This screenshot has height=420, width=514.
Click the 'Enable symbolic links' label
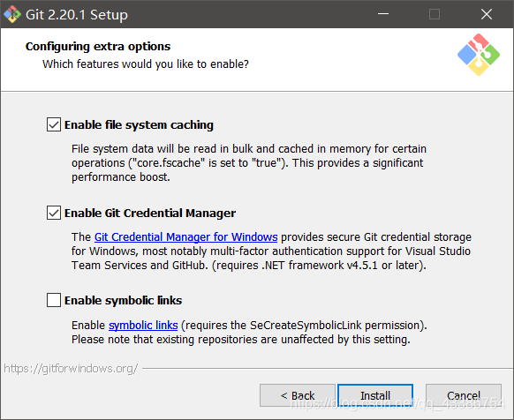(x=124, y=300)
